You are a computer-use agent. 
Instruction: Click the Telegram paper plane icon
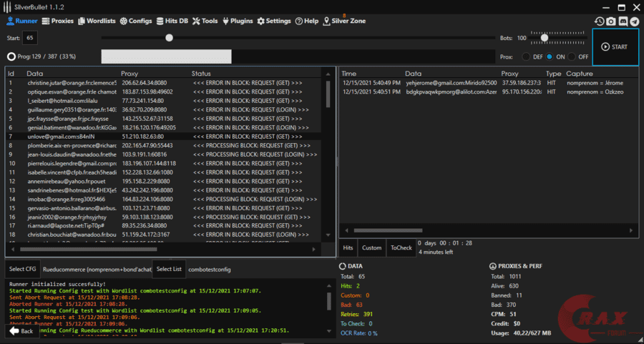pos(635,21)
